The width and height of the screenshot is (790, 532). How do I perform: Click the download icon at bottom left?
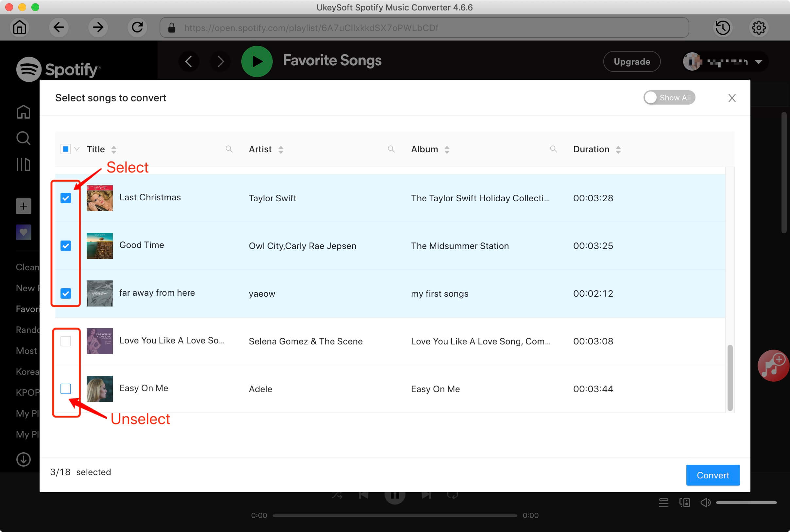click(23, 459)
